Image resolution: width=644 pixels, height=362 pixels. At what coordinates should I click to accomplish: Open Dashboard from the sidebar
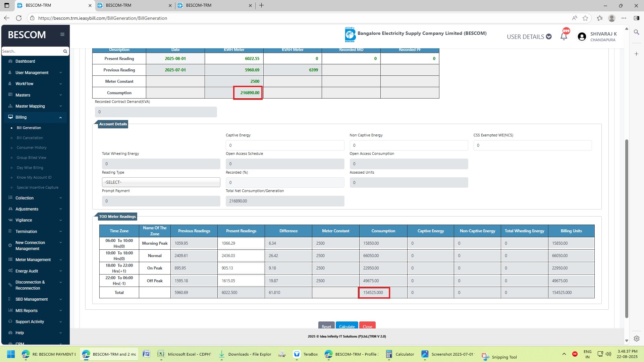(x=25, y=61)
